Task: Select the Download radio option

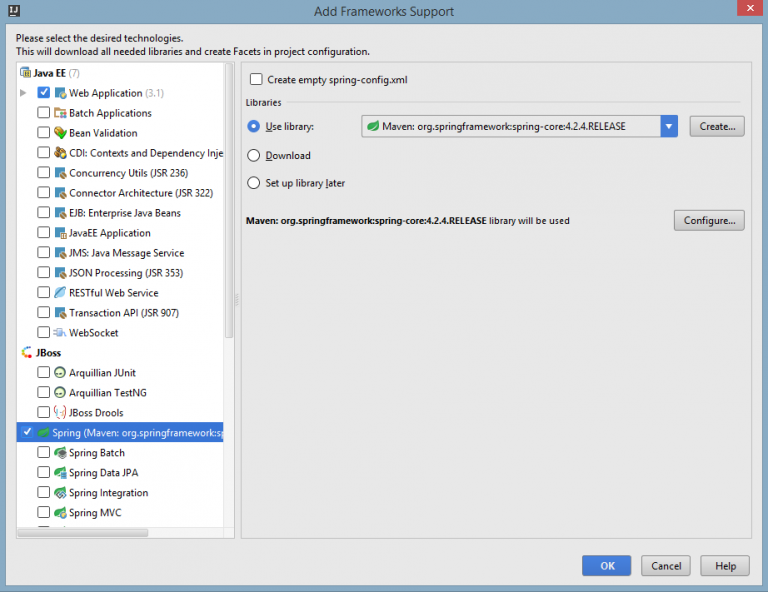Action: point(254,156)
